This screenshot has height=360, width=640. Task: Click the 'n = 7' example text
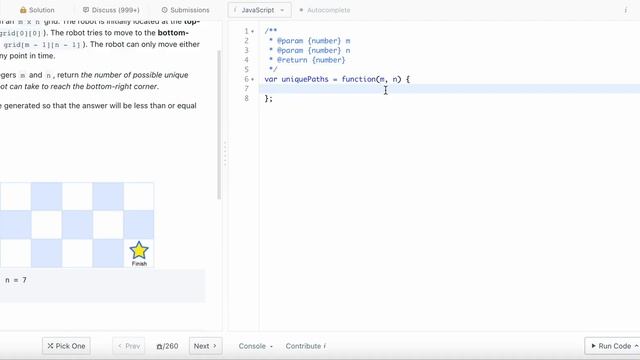coord(16,280)
